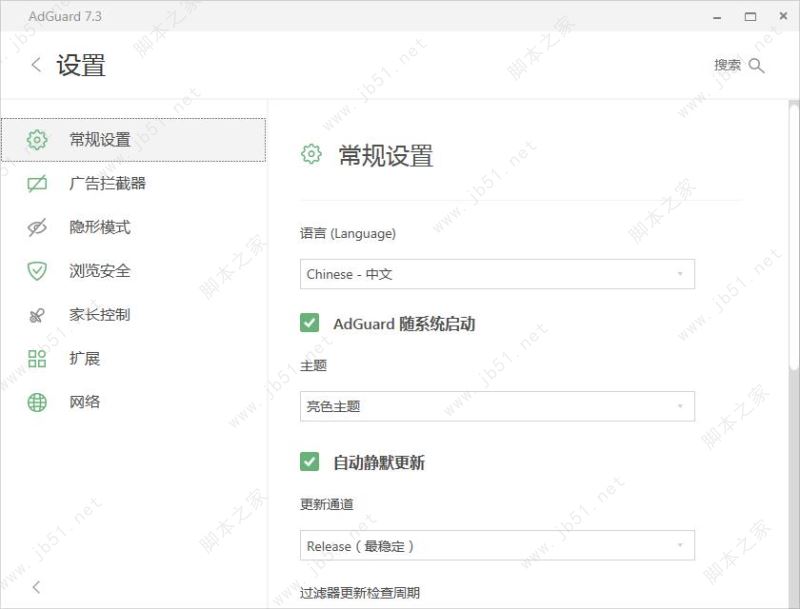The height and width of the screenshot is (609, 800).
Task: Click the 搜索 search text
Action: click(x=727, y=65)
